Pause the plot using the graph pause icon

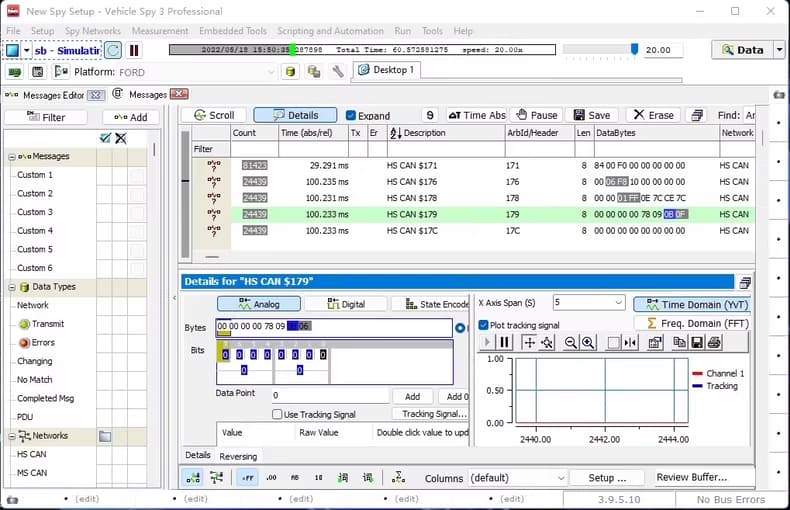pos(505,342)
